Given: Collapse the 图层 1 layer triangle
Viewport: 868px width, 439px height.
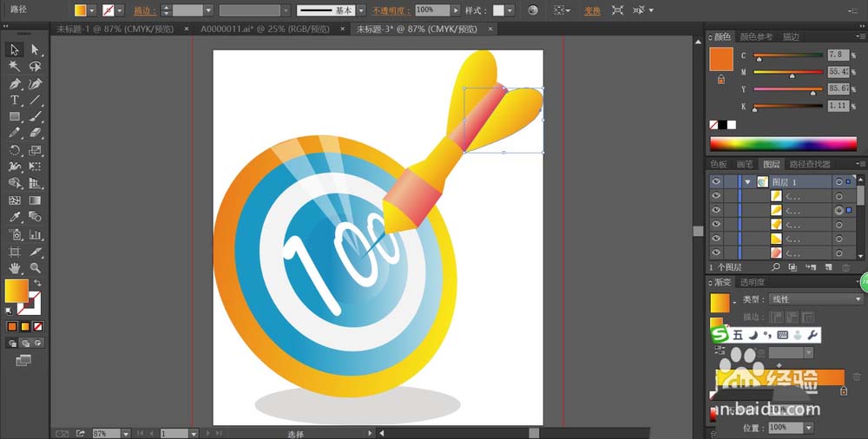Looking at the screenshot, I should (x=748, y=181).
